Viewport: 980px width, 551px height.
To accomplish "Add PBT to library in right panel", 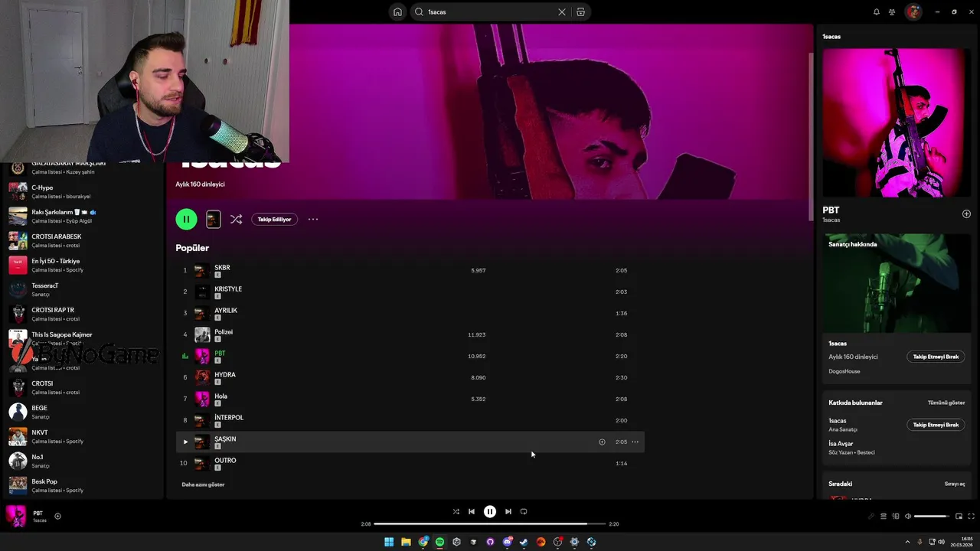I will point(966,214).
